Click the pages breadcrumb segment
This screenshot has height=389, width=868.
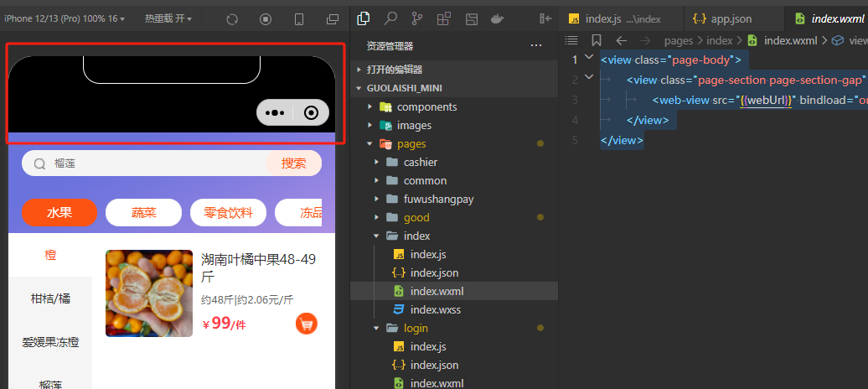click(x=679, y=40)
